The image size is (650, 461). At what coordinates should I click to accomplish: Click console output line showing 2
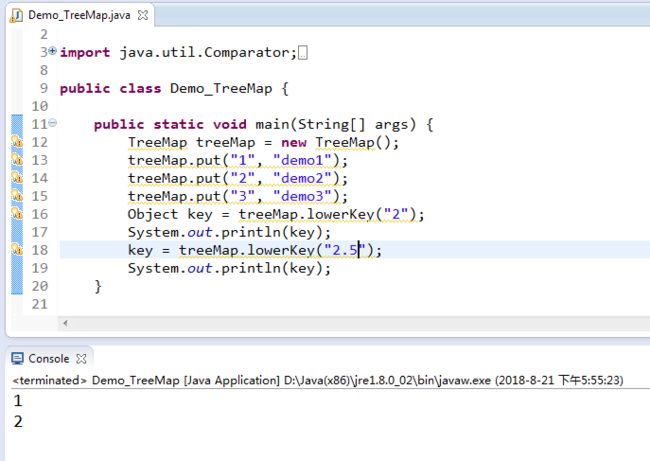pyautogui.click(x=18, y=422)
